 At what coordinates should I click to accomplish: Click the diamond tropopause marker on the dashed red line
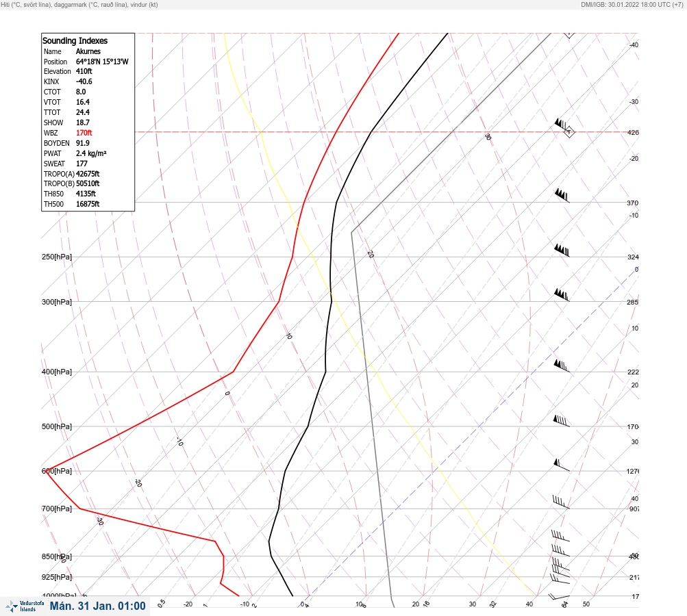click(x=569, y=131)
